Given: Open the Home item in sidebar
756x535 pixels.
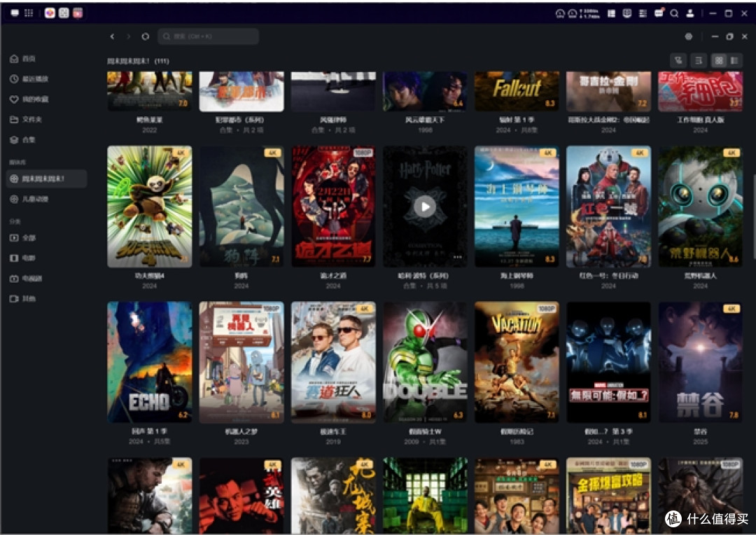Looking at the screenshot, I should (23, 59).
